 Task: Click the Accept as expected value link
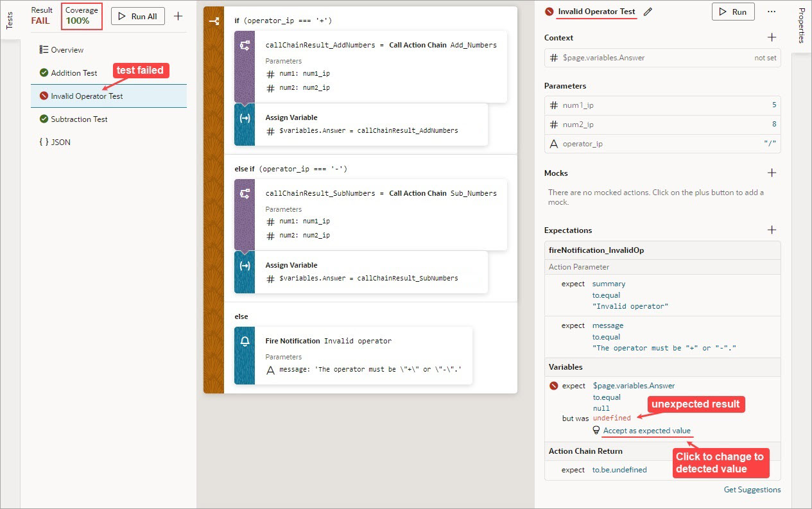(647, 431)
